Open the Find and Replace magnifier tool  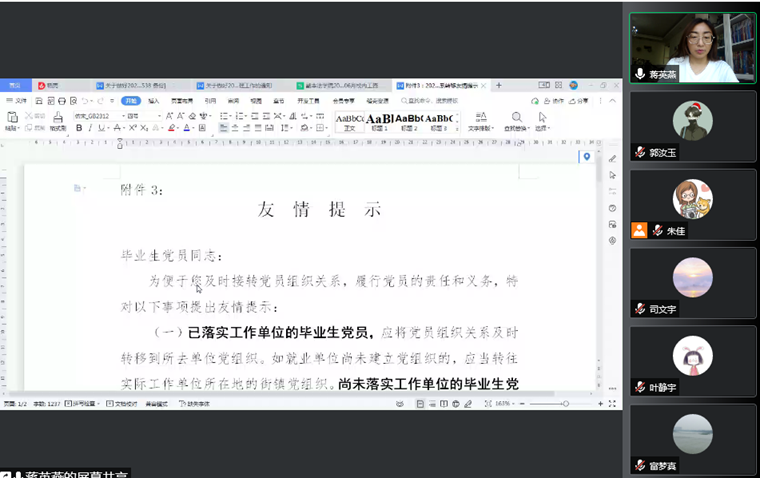point(516,118)
